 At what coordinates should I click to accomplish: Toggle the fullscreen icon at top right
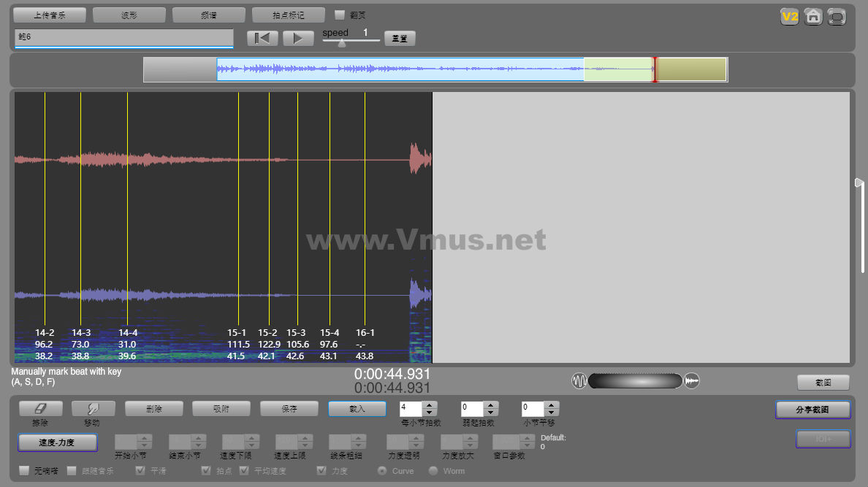[x=837, y=17]
